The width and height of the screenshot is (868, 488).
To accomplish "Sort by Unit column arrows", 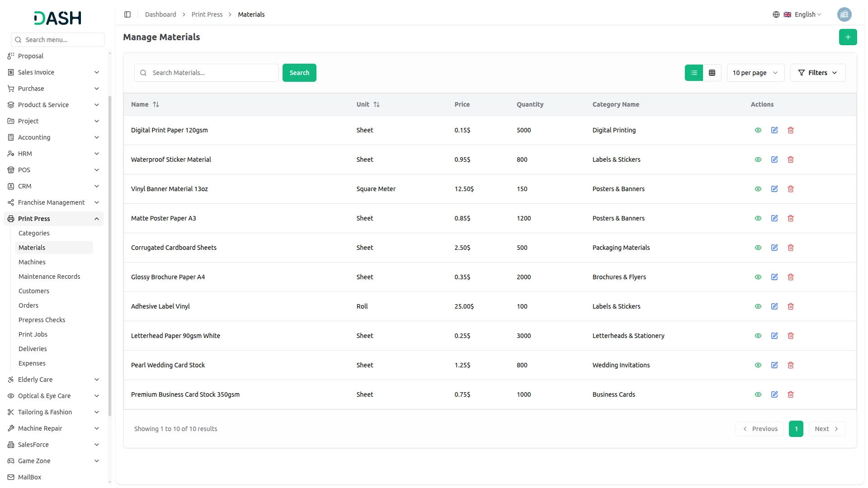I will pos(377,104).
